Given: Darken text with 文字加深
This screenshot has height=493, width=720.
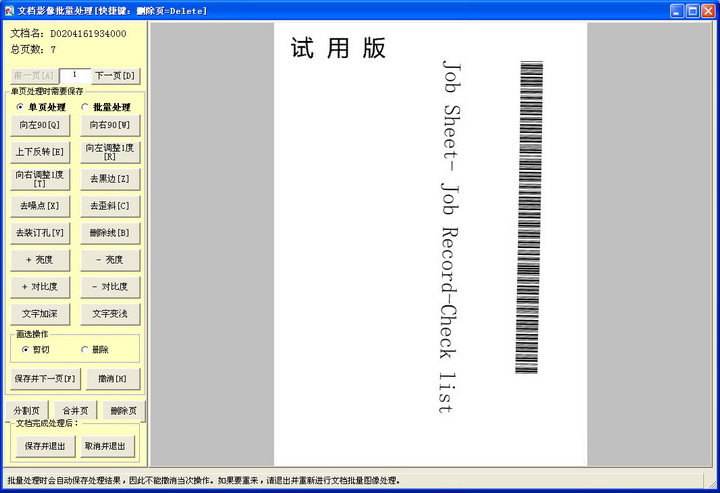Looking at the screenshot, I should pos(40,314).
